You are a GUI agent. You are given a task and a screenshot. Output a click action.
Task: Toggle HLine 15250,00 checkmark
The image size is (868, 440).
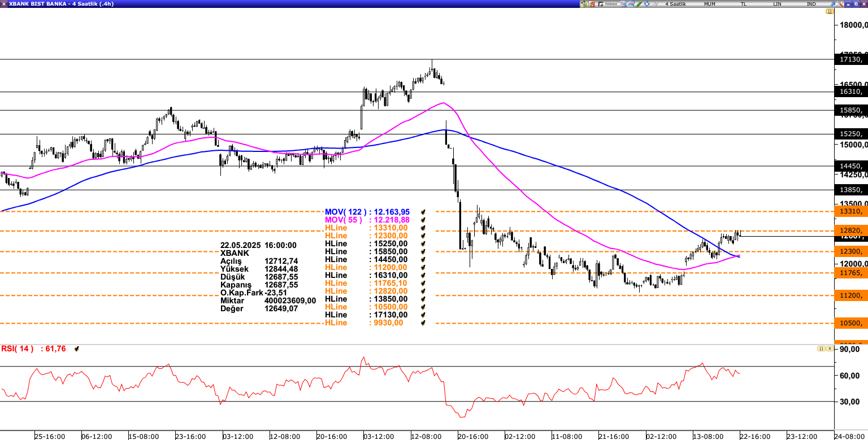point(423,243)
